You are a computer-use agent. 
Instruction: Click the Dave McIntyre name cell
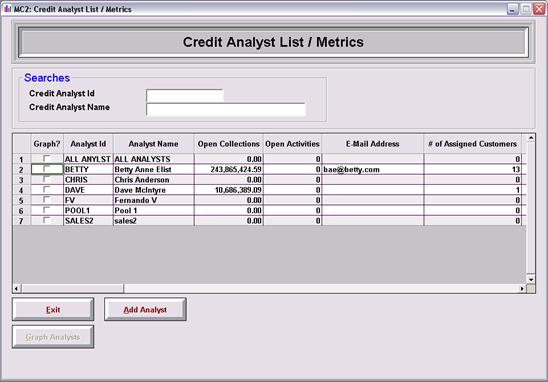(153, 190)
